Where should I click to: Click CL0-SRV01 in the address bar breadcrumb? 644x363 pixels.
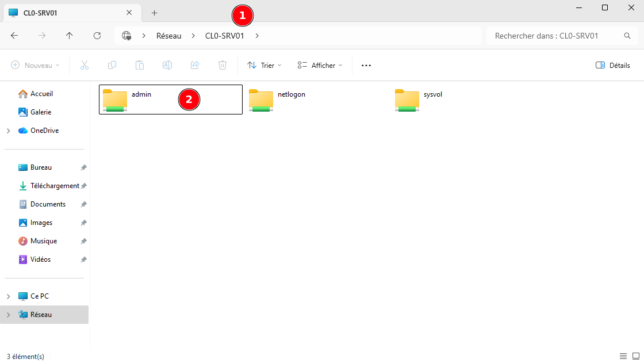point(225,36)
